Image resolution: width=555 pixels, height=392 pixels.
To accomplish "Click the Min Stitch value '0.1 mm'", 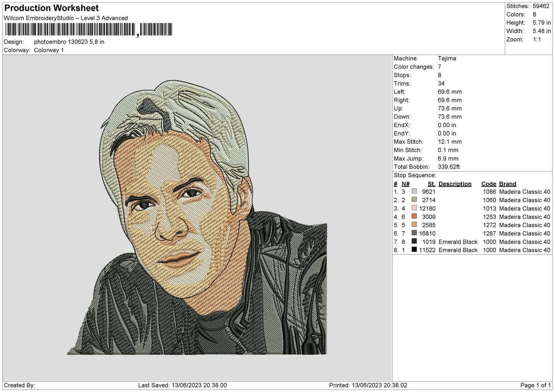I will (448, 150).
